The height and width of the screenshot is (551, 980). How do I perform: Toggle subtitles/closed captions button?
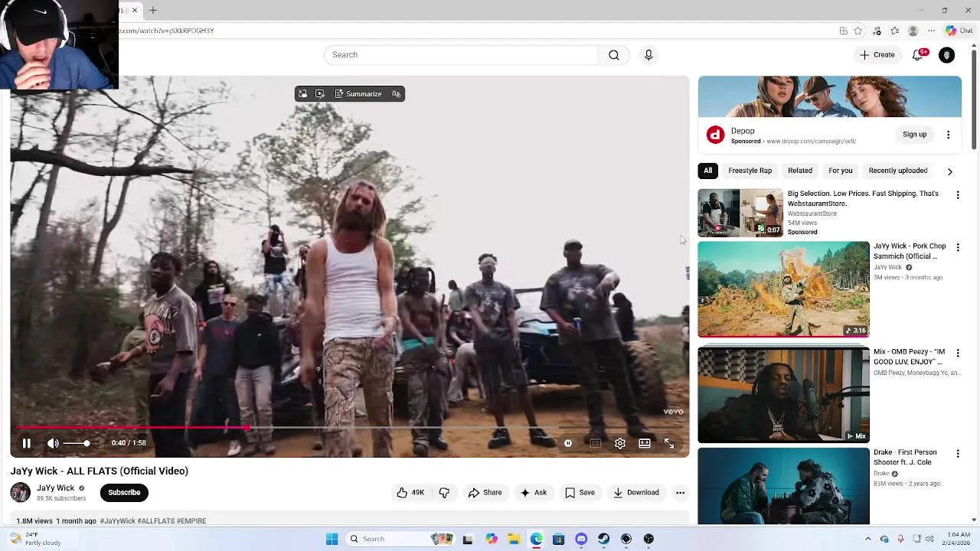click(596, 443)
